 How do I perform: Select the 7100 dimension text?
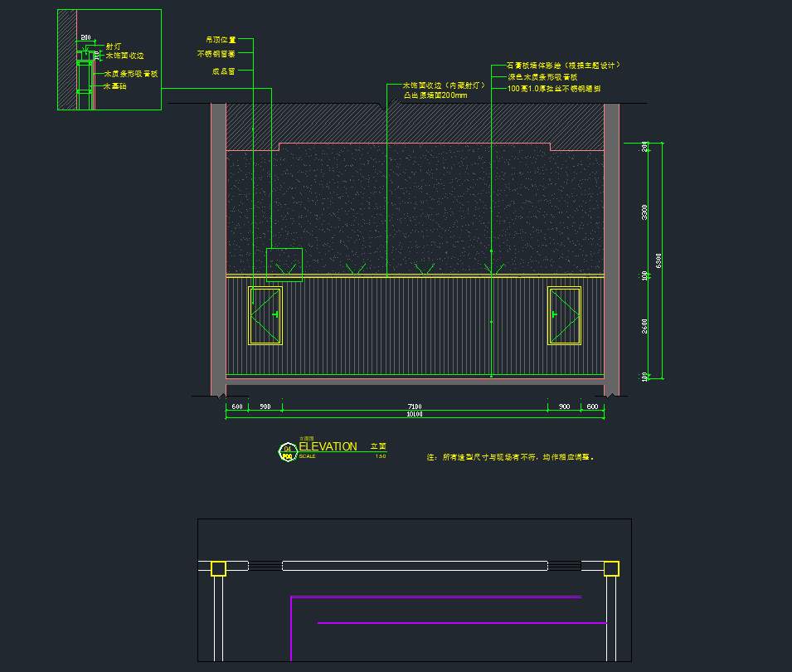(414, 407)
